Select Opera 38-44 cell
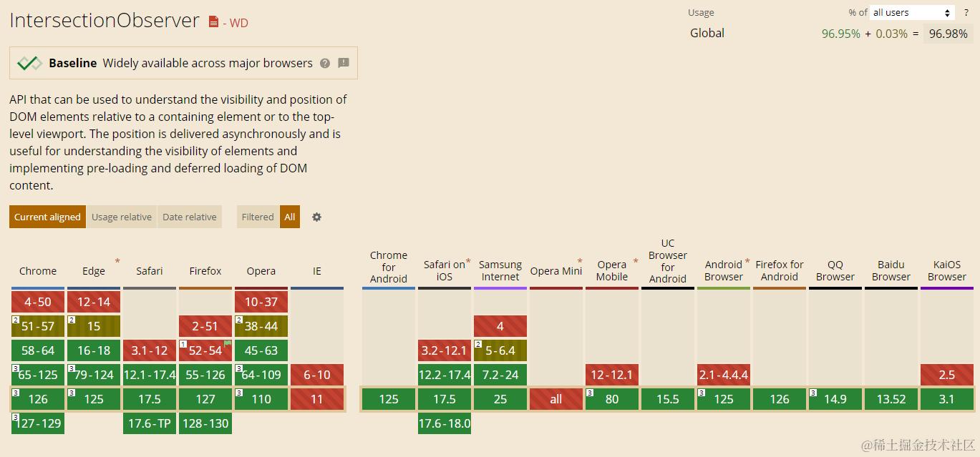This screenshot has height=457, width=980. tap(261, 326)
